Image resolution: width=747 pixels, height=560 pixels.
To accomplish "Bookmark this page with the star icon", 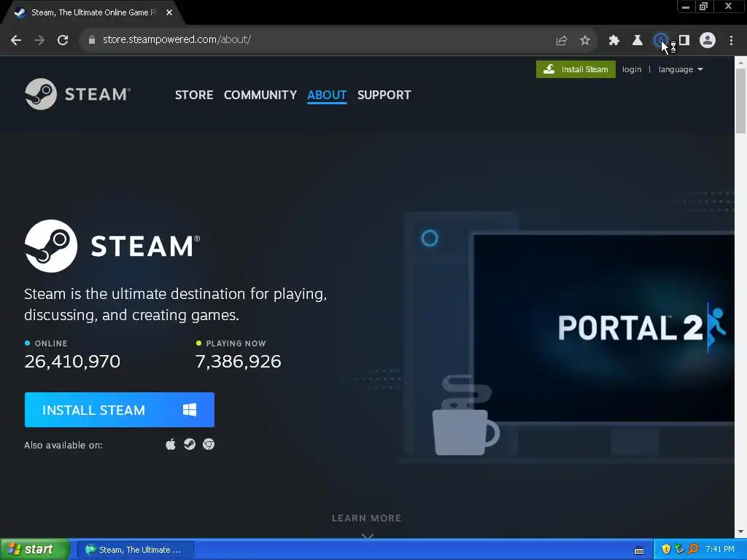I will point(585,41).
